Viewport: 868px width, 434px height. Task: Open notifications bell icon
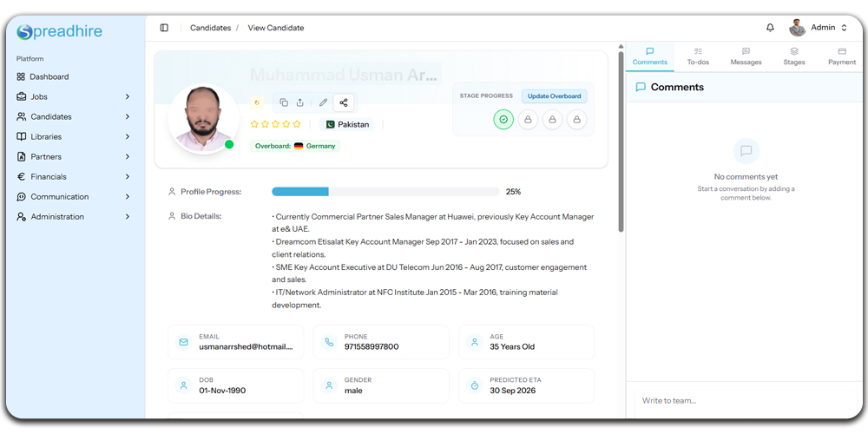770,28
